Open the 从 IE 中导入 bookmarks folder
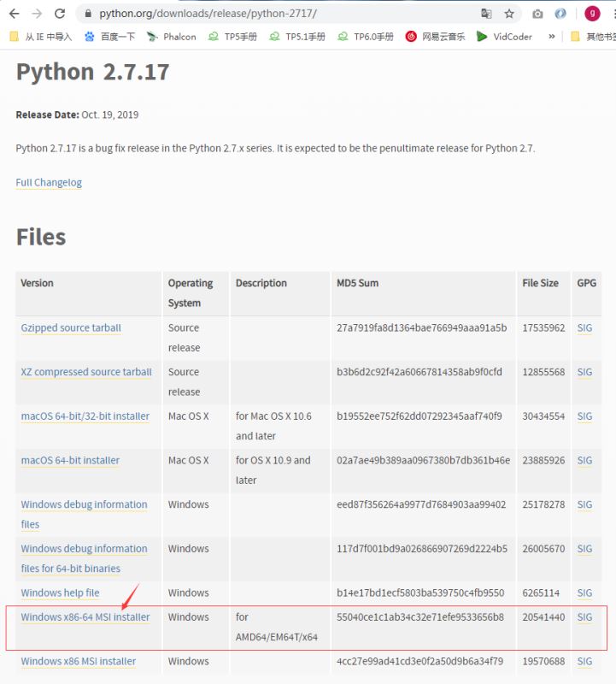The width and height of the screenshot is (616, 684). pyautogui.click(x=40, y=37)
